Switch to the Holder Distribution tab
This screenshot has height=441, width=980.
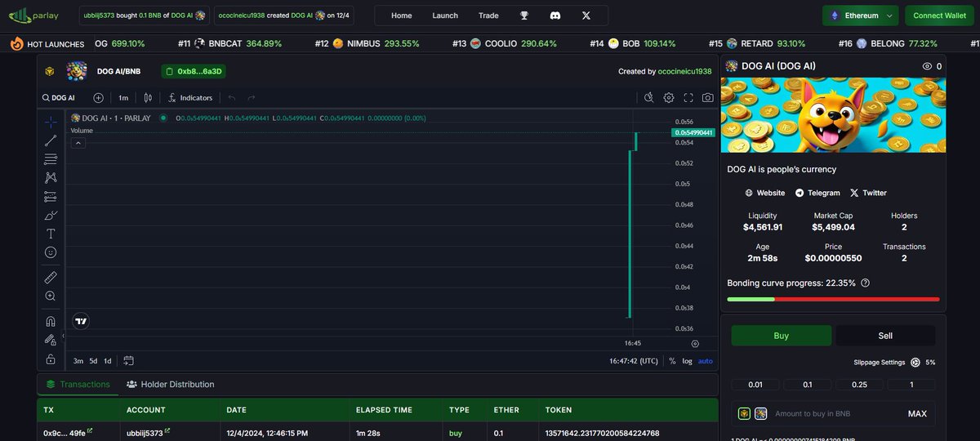pyautogui.click(x=170, y=384)
